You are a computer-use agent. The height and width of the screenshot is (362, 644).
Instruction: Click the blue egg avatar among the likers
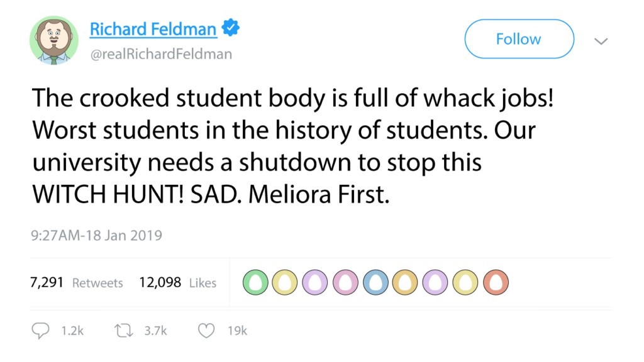(x=375, y=282)
